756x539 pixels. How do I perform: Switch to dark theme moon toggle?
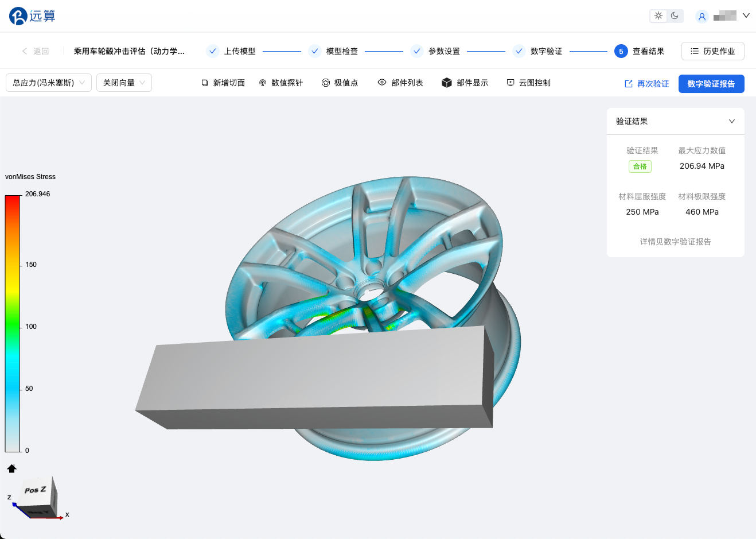[x=675, y=16]
